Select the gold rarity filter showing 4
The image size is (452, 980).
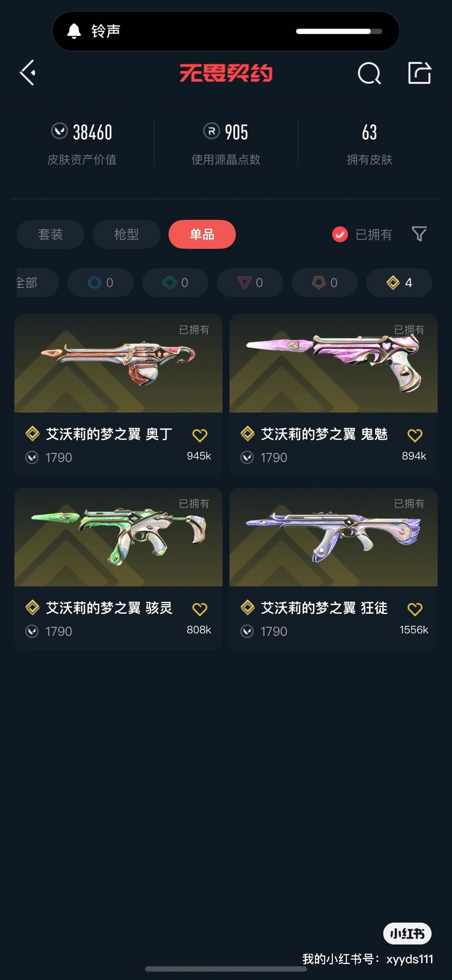point(399,283)
